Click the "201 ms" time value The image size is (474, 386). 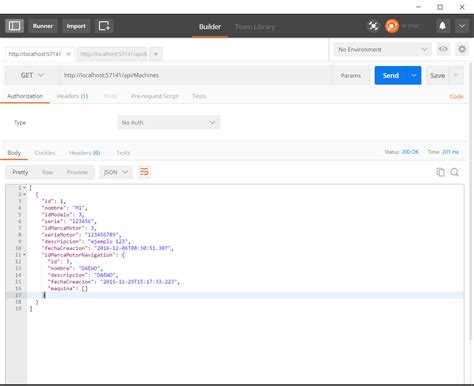pyautogui.click(x=451, y=152)
